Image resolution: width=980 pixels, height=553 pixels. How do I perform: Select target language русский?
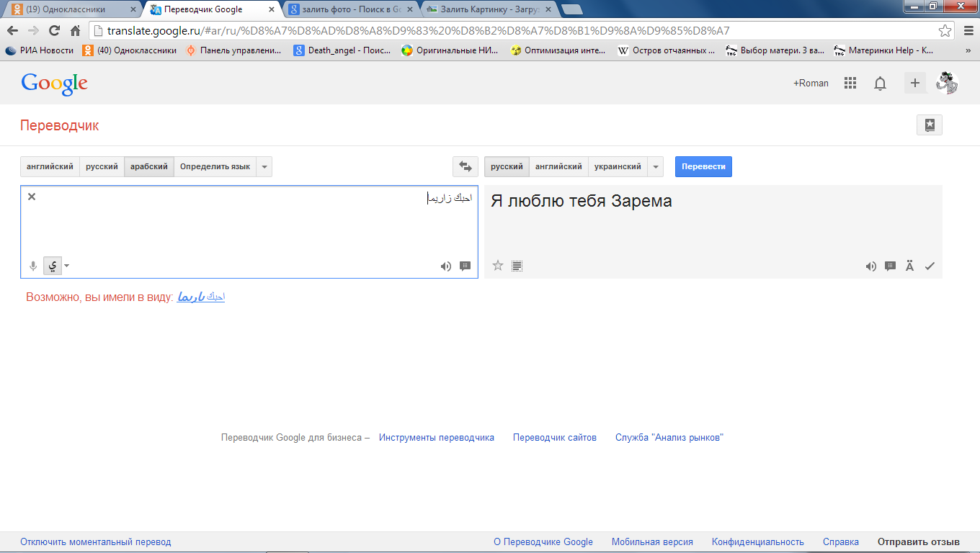pos(507,166)
